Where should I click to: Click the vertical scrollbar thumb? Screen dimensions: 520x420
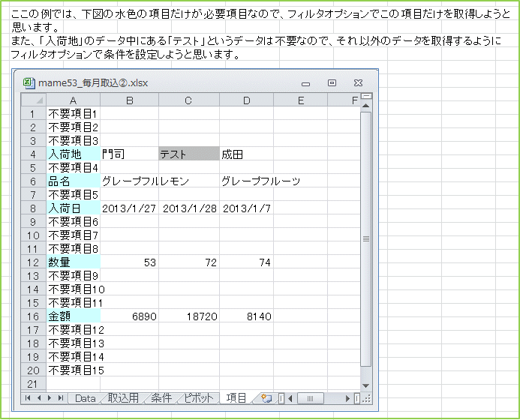[x=365, y=238]
